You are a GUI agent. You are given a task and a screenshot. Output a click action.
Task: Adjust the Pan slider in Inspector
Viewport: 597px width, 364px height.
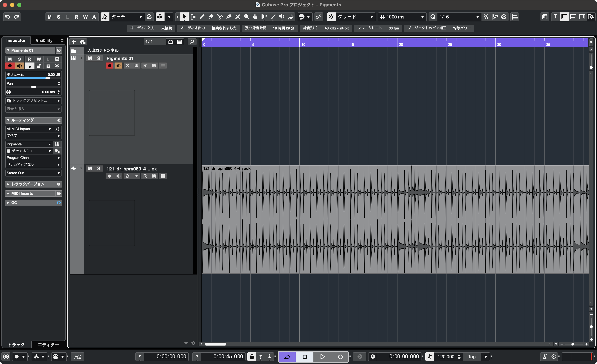coord(33,87)
